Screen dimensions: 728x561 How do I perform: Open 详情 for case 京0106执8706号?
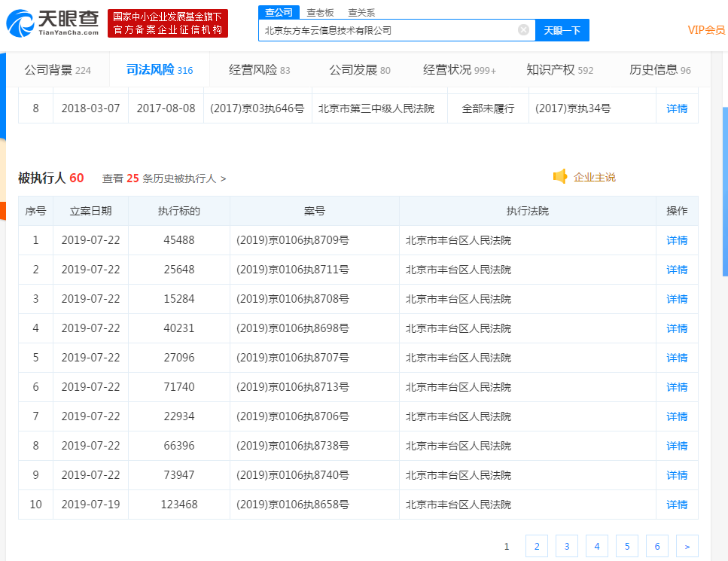click(677, 416)
